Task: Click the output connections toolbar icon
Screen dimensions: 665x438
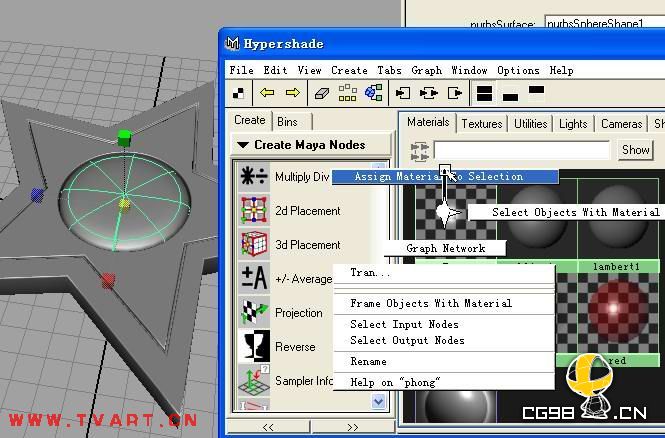Action: point(455,93)
